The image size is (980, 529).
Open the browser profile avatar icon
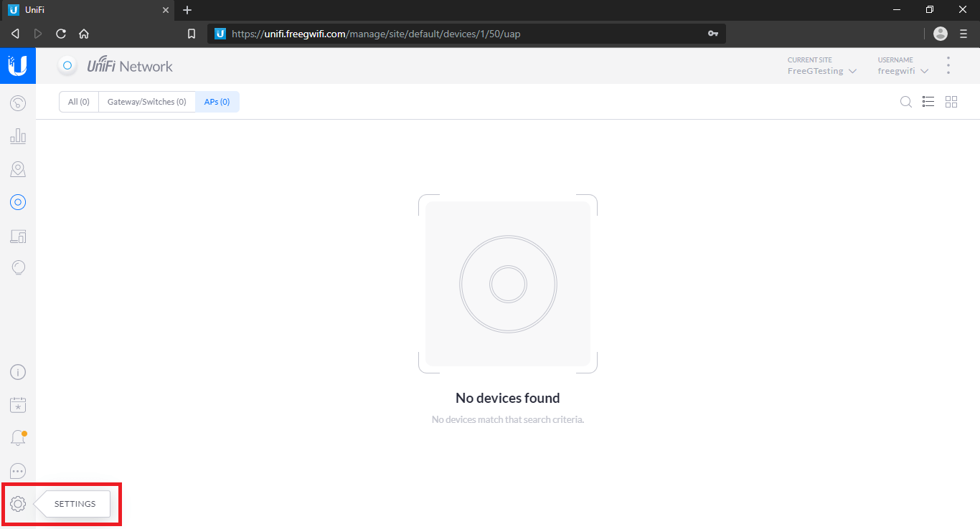point(941,34)
